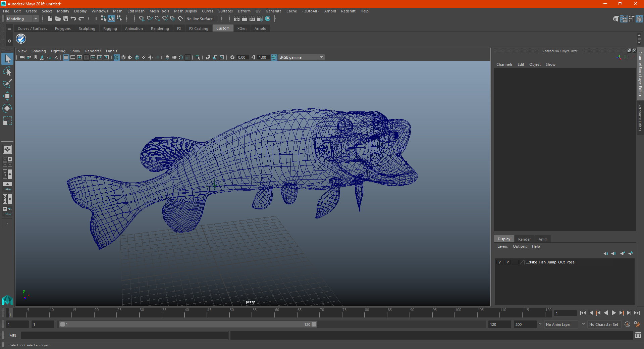Play the animation forwards
Viewport: 644px width, 349px height.
click(614, 313)
